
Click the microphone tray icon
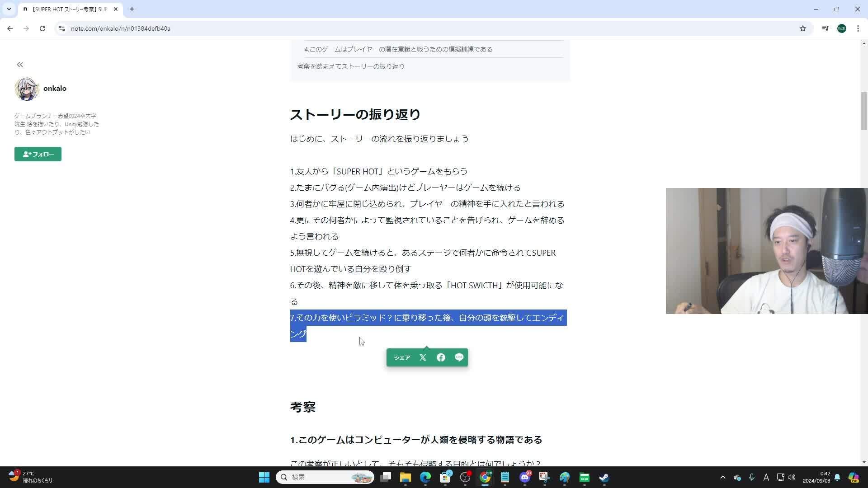(x=752, y=477)
